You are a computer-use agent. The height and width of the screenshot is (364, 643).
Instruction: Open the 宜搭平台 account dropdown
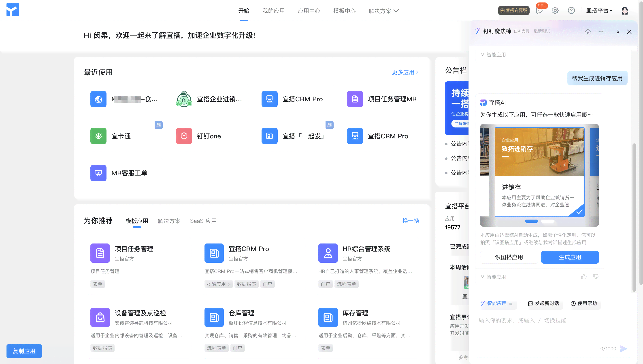599,11
